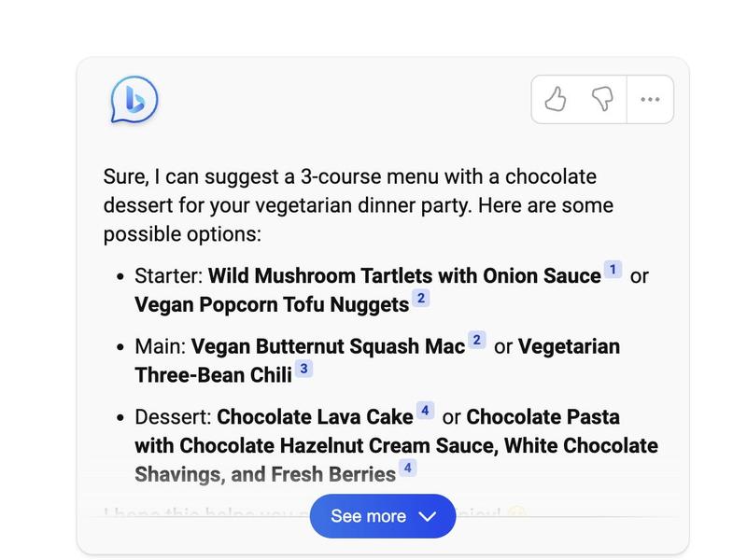Click the Starter label in the list
This screenshot has width=747, height=560.
[x=168, y=276]
